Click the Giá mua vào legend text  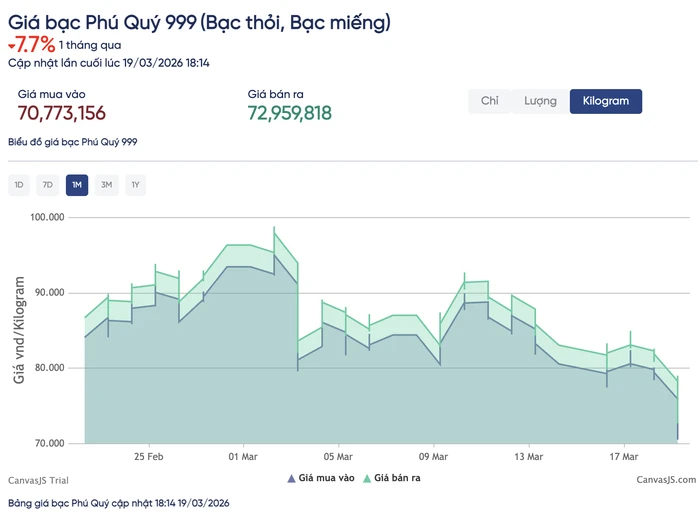[x=326, y=478]
